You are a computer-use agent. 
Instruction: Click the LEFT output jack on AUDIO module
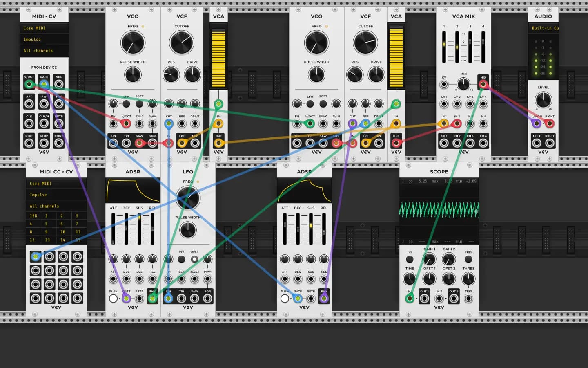[x=537, y=143]
